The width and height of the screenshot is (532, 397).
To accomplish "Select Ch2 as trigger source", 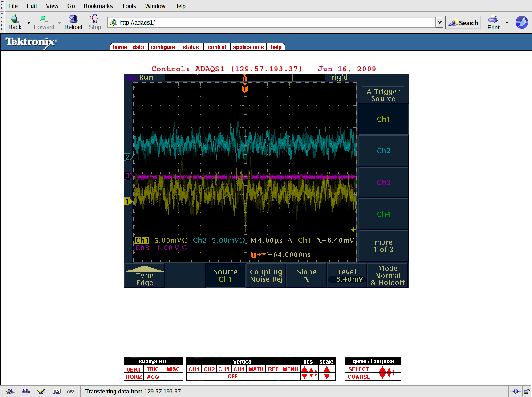I will (x=383, y=151).
